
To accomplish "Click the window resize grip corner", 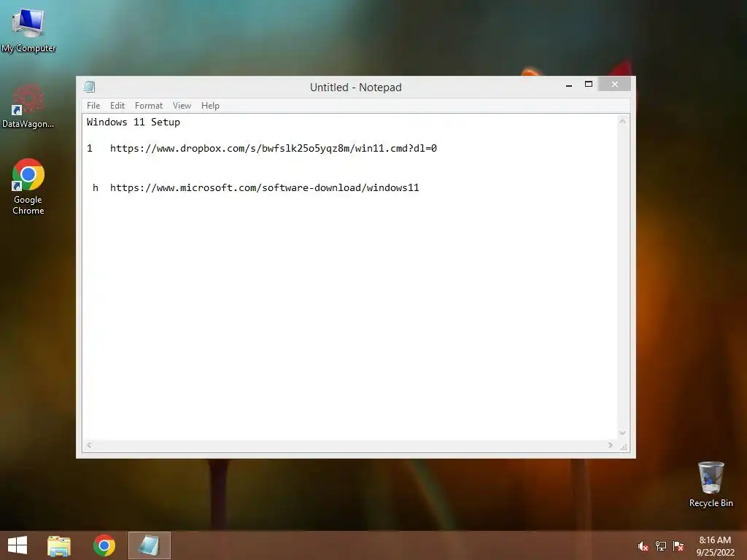I will [x=624, y=446].
